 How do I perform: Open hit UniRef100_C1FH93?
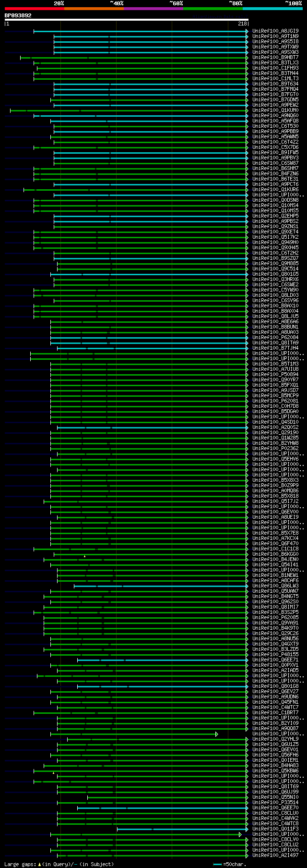[x=275, y=68]
